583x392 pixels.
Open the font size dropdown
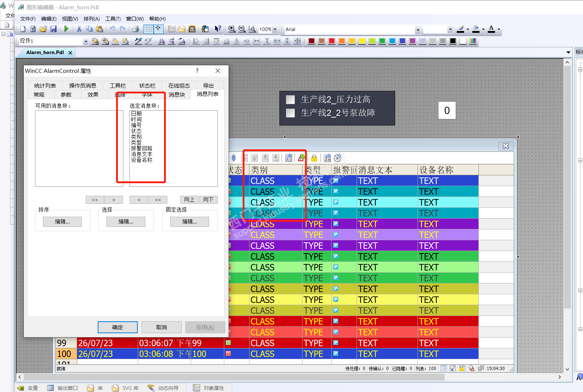[x=450, y=30]
